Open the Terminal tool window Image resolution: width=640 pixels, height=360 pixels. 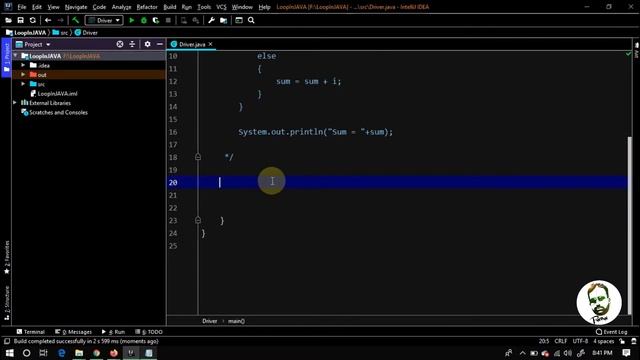pos(31,332)
